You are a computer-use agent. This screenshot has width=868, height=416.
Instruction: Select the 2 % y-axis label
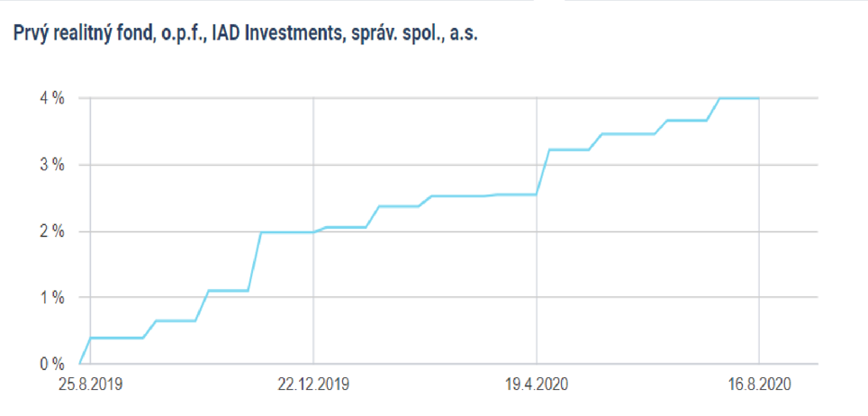click(x=51, y=231)
